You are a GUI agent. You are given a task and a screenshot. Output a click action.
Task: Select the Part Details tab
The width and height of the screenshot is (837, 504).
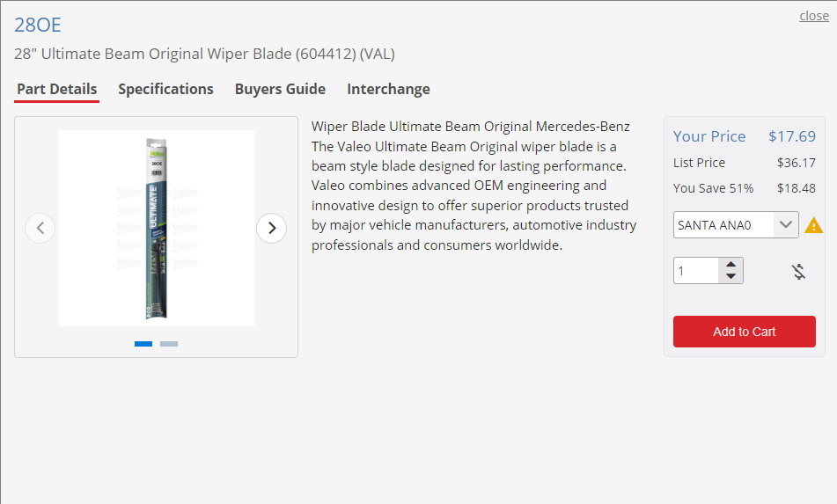(57, 89)
